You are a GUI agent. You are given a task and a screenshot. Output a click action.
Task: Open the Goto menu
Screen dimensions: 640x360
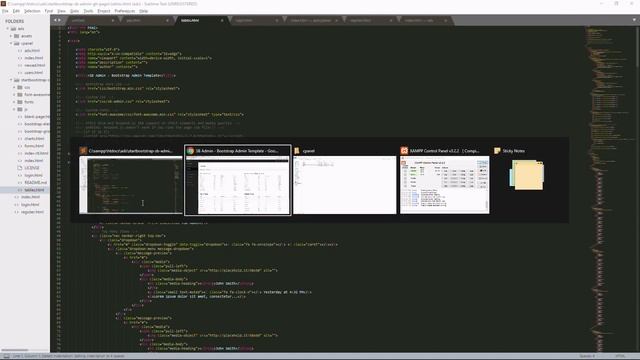click(x=74, y=11)
